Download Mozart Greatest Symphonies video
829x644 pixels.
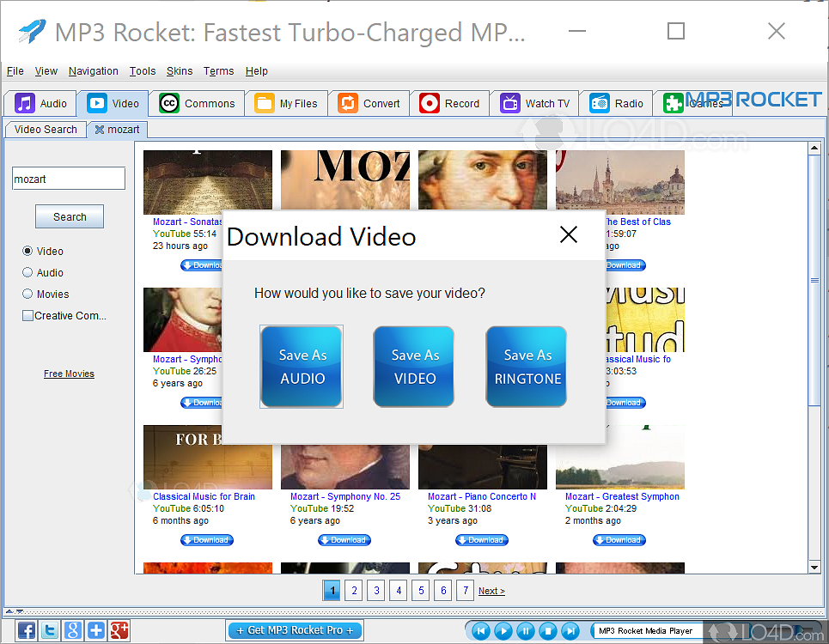[x=619, y=540]
